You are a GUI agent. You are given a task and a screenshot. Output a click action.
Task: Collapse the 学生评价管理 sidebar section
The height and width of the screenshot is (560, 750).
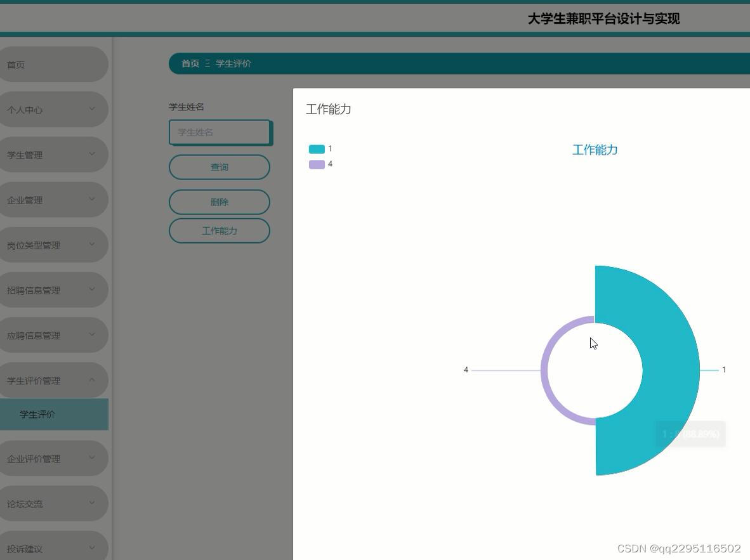point(54,380)
